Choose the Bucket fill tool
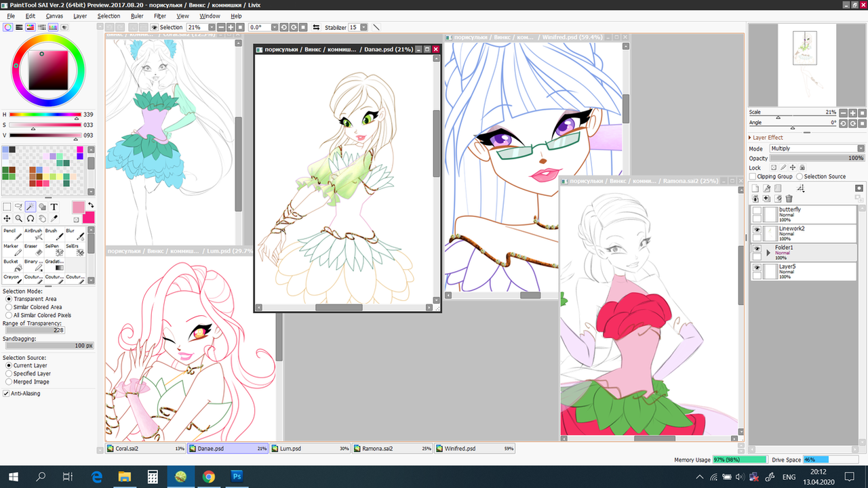This screenshot has width=868, height=488. tap(13, 265)
